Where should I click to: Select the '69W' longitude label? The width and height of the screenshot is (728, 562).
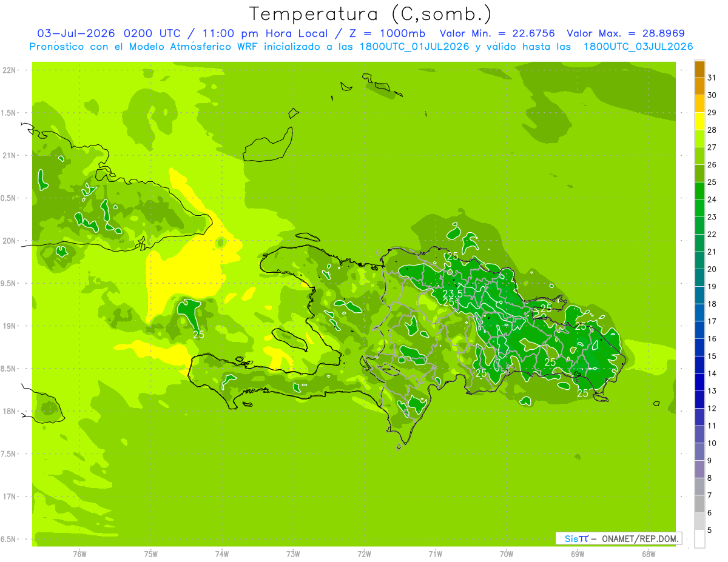coord(577,554)
